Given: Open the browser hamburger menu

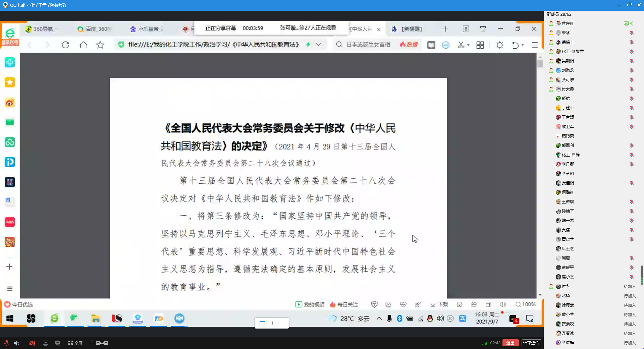Looking at the screenshot, I should click(x=535, y=45).
